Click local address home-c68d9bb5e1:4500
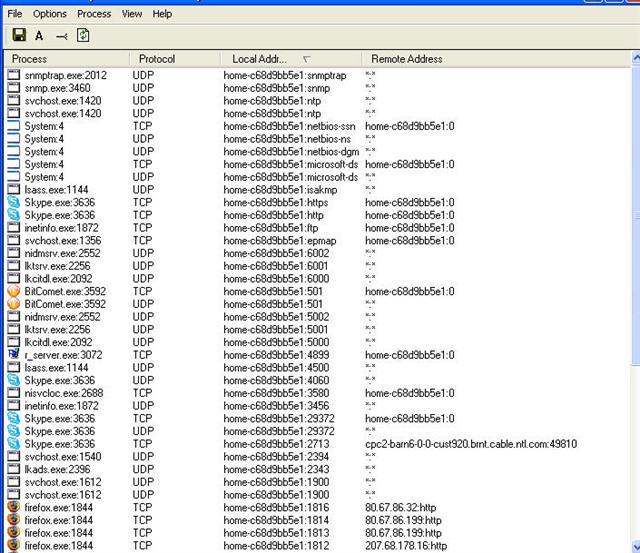 point(276,367)
